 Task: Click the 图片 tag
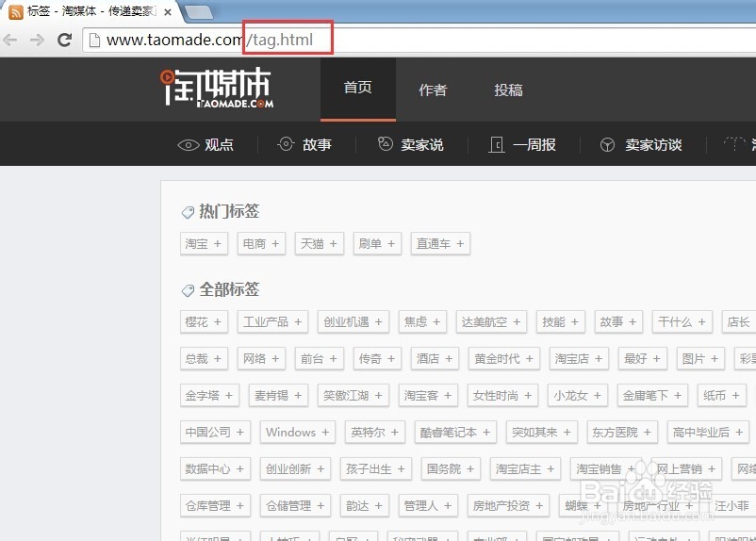(x=700, y=358)
